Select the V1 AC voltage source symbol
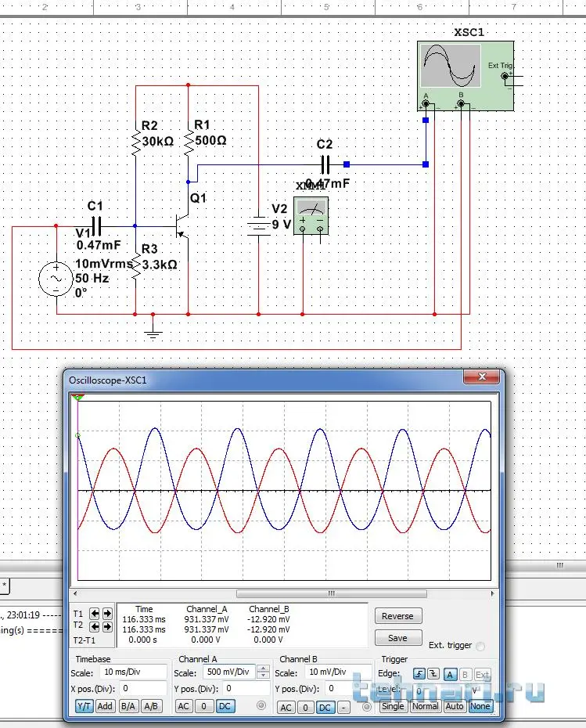The image size is (586, 728). pyautogui.click(x=56, y=279)
